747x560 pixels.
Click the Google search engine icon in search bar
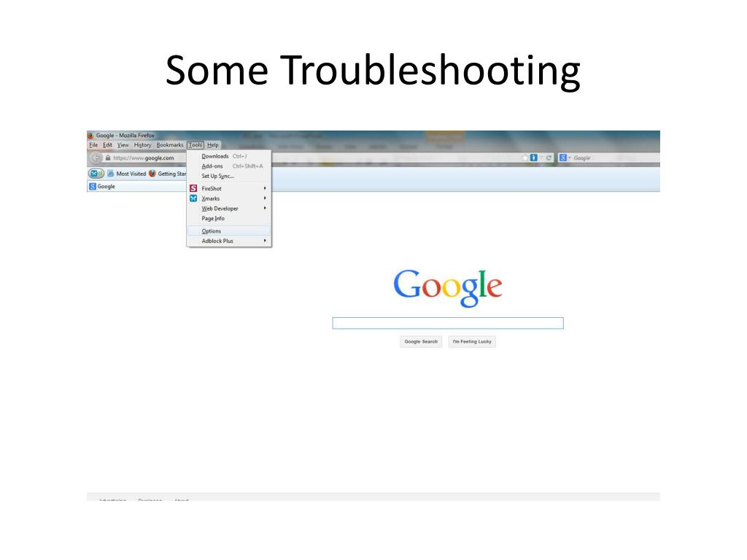pyautogui.click(x=562, y=157)
